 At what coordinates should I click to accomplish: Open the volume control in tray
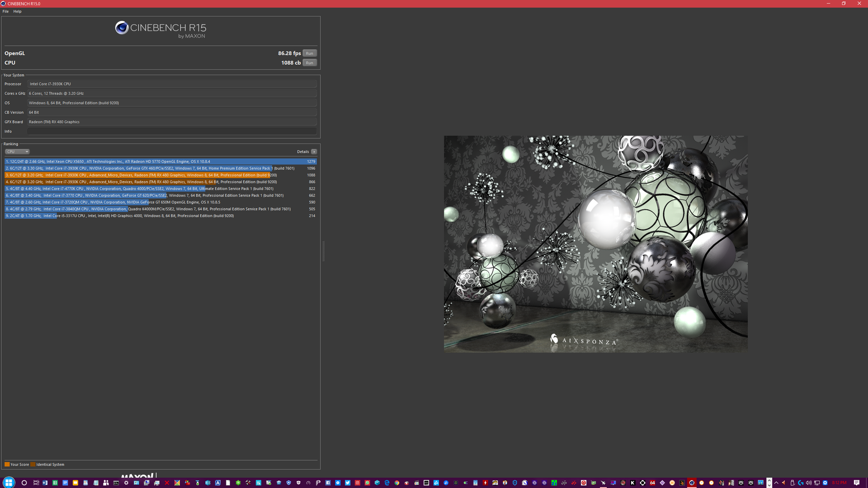[808, 483]
